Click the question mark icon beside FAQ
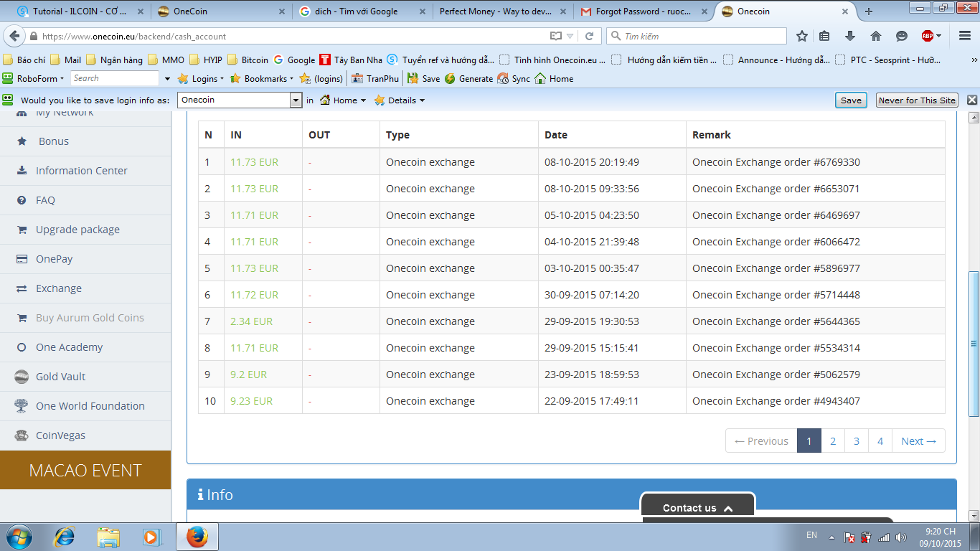The height and width of the screenshot is (551, 980). [22, 200]
